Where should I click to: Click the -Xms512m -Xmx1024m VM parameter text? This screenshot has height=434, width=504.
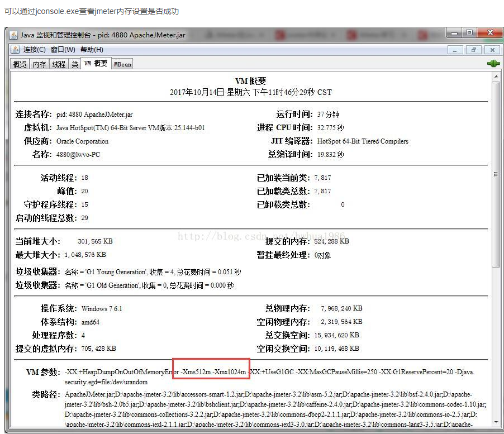(x=213, y=372)
